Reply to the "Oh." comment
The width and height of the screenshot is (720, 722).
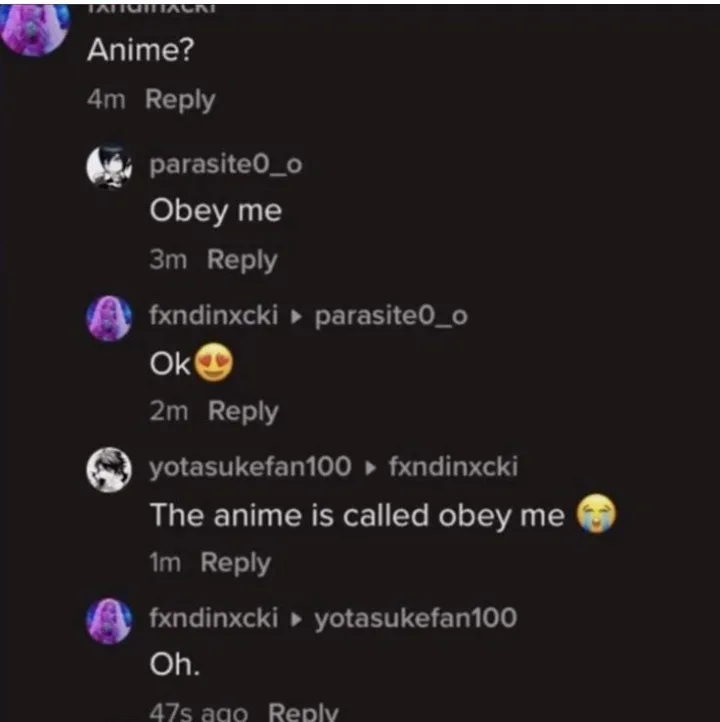[304, 712]
